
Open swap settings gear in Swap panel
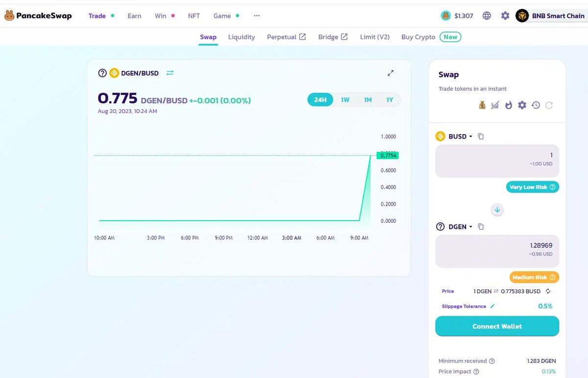coord(522,105)
